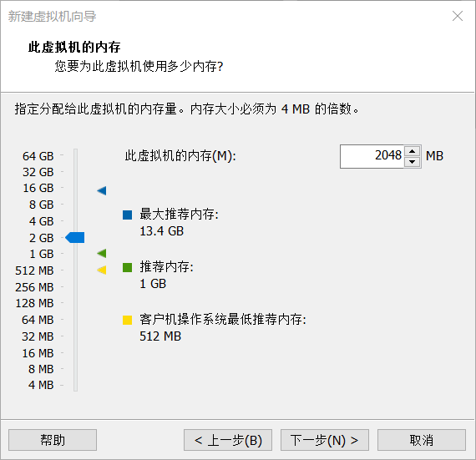
Task: Click the green recommended memory arrow marker
Action: click(102, 253)
